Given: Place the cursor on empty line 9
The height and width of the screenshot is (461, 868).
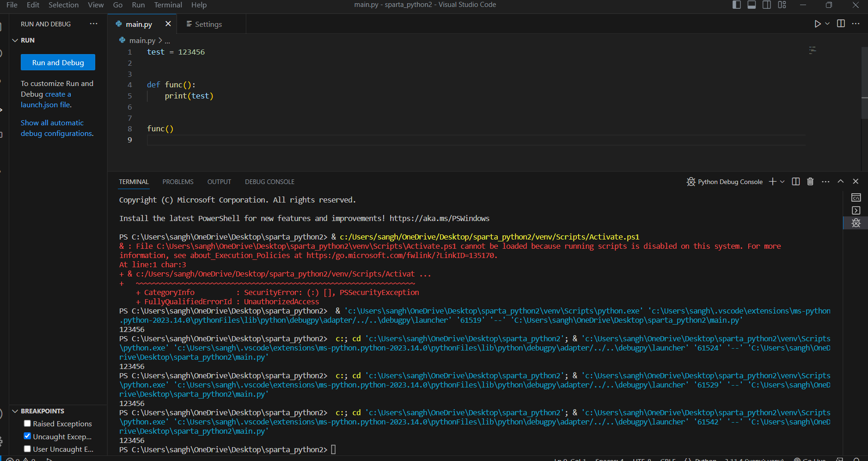Looking at the screenshot, I should click(476, 140).
